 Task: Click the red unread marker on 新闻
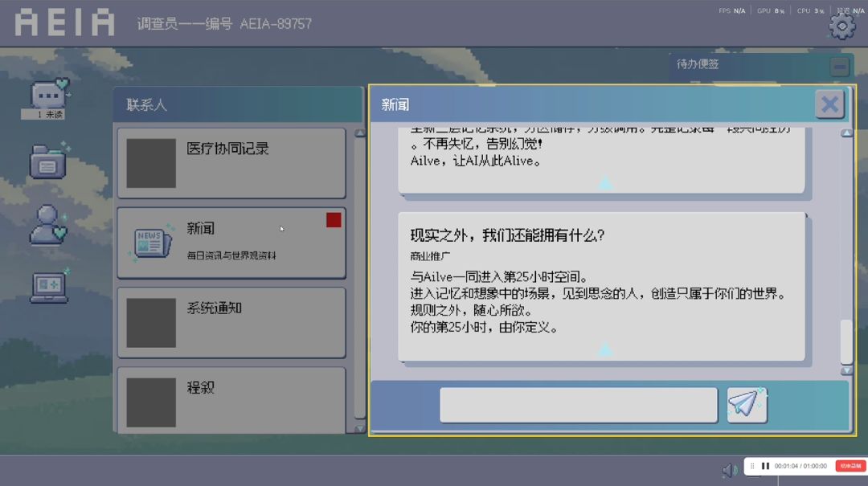[334, 220]
